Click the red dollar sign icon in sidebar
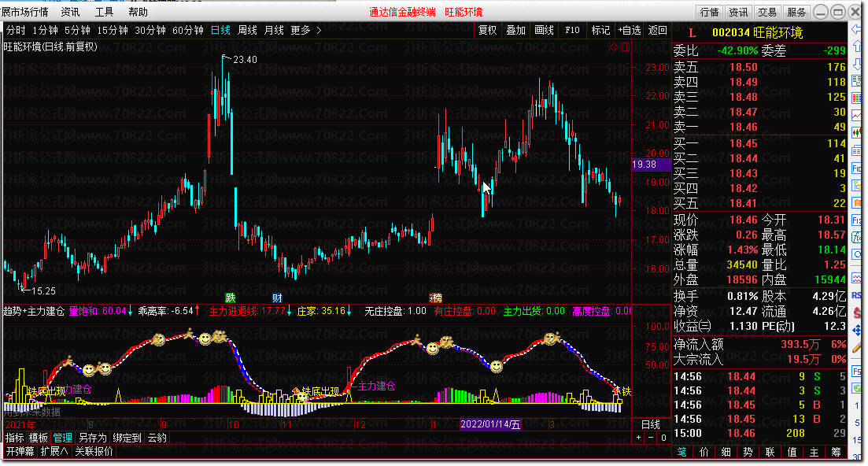The image size is (868, 466). click(x=856, y=313)
